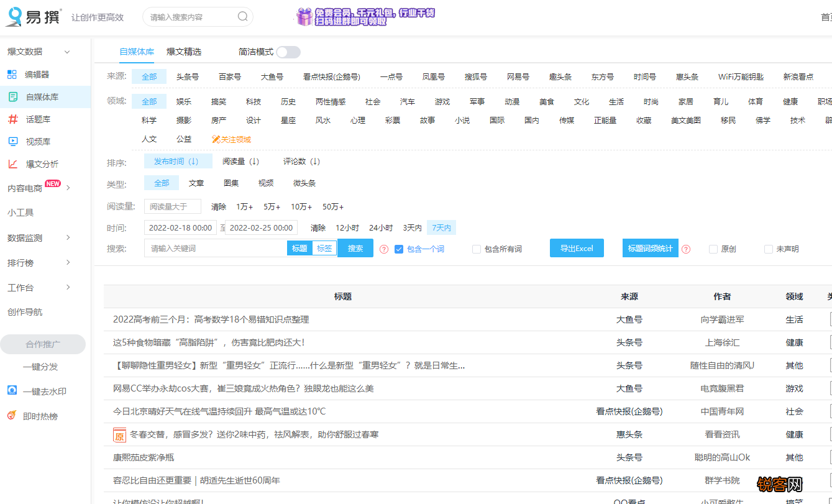This screenshot has height=504, width=832.
Task: Uncheck the 包含一个词 checkbox
Action: tap(399, 249)
